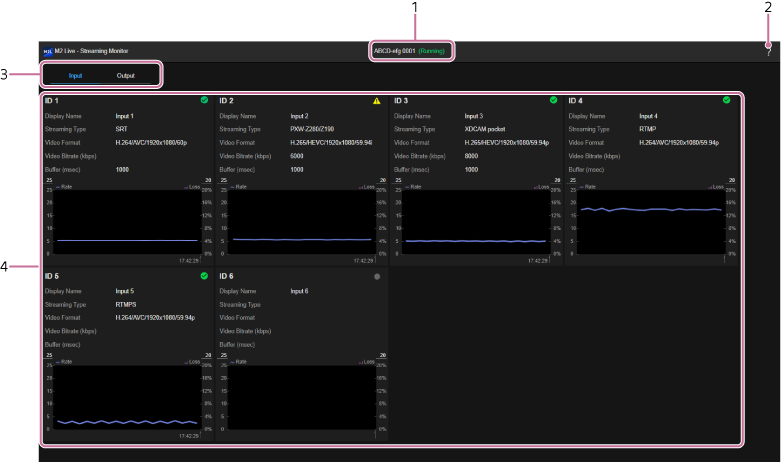Click the M2 Live app logo icon
This screenshot has width=781, height=462.
click(x=48, y=51)
